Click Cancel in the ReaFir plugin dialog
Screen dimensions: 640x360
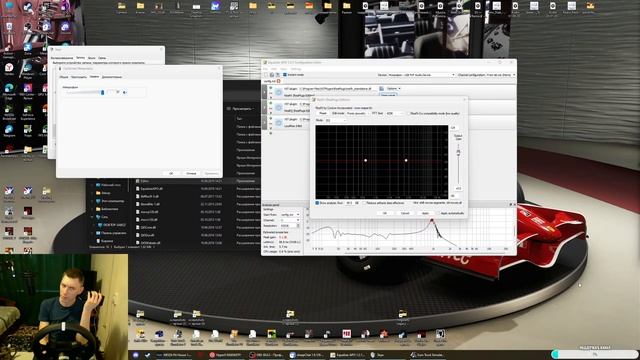click(405, 213)
